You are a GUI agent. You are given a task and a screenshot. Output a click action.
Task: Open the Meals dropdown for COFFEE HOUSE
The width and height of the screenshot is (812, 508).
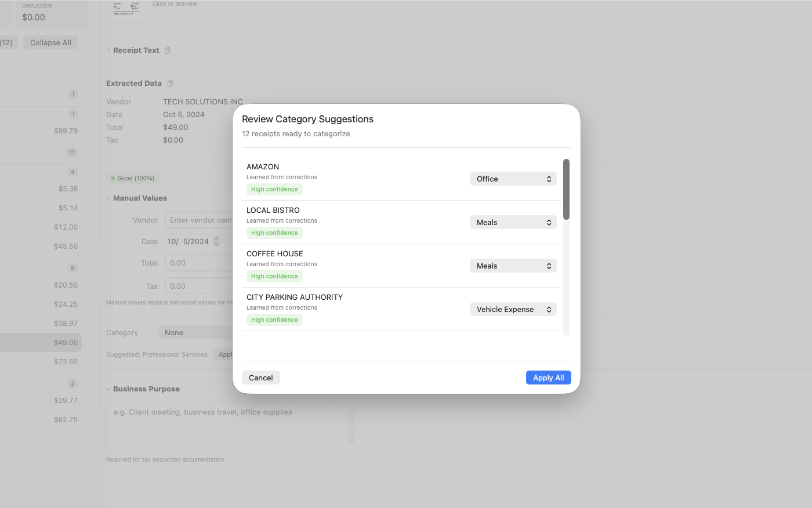point(513,266)
